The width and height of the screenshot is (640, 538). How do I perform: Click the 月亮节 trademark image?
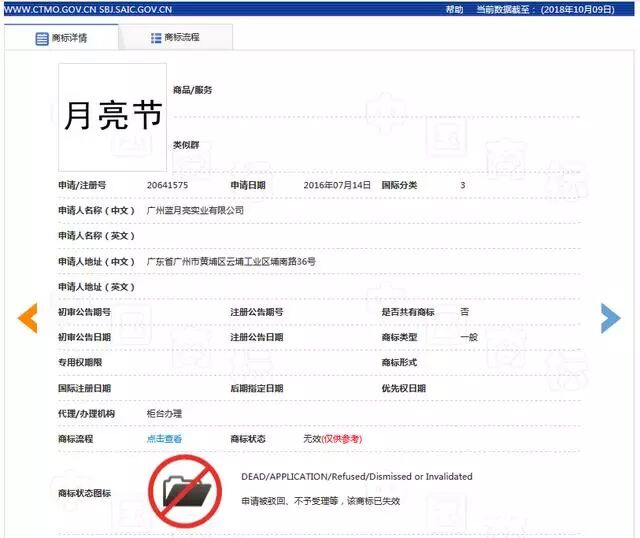tap(113, 117)
